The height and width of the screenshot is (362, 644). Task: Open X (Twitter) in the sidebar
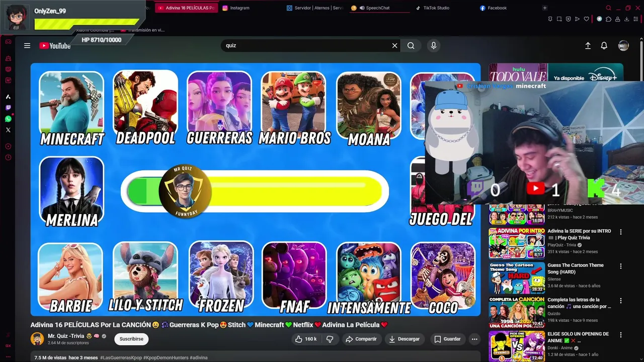(x=8, y=130)
